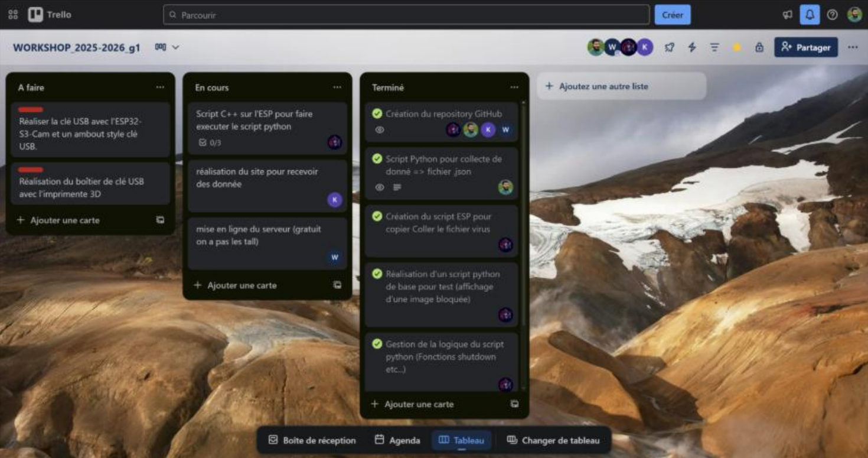
Task: Click the template card icon in Terminé list
Action: point(514,404)
